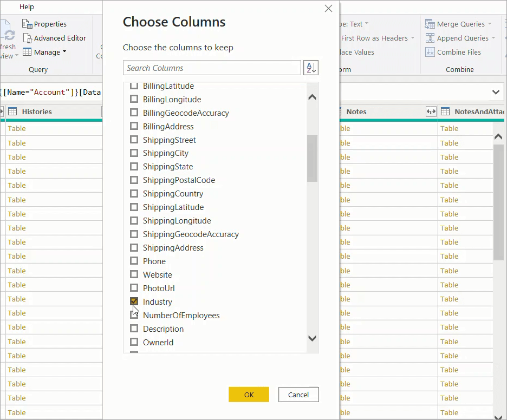Click the Cancel button
The image size is (507, 420).
pos(298,395)
